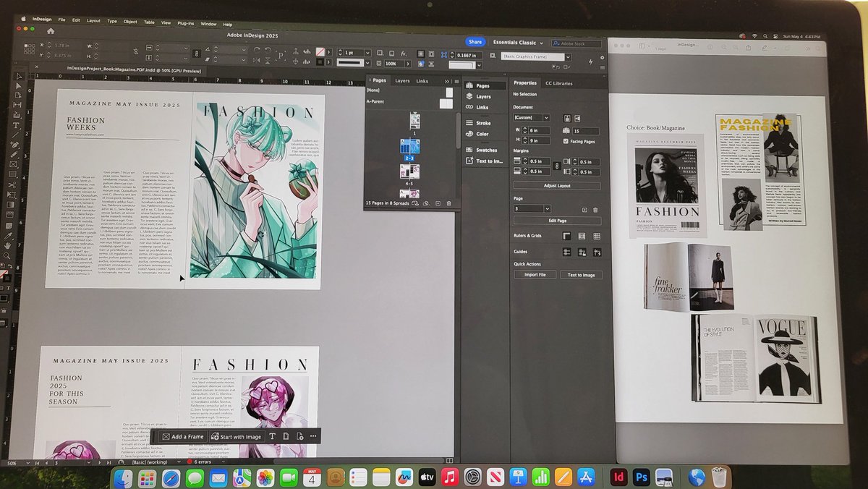Click the Adjust Layout button

[x=557, y=185]
